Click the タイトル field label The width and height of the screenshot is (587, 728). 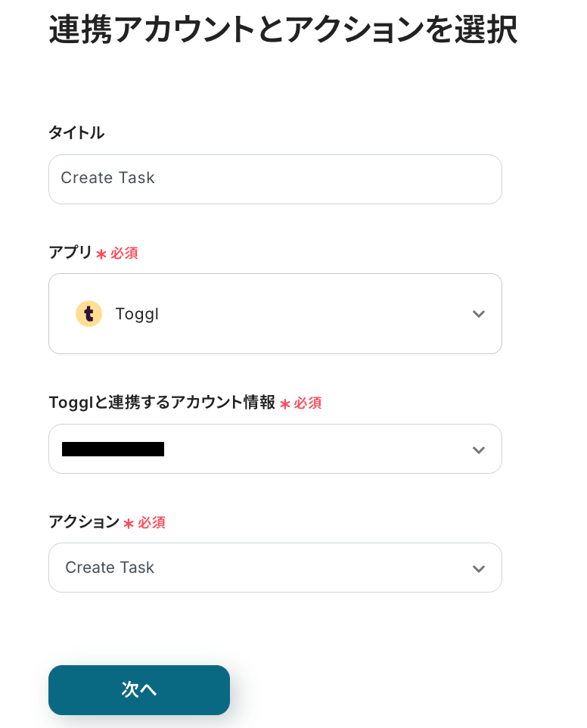pyautogui.click(x=76, y=133)
